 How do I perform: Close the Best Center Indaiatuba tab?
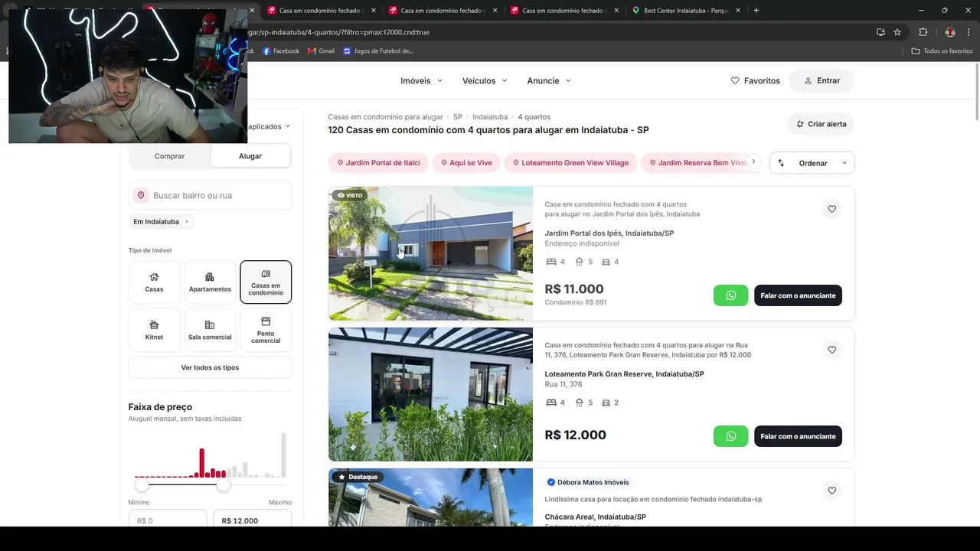point(738,11)
